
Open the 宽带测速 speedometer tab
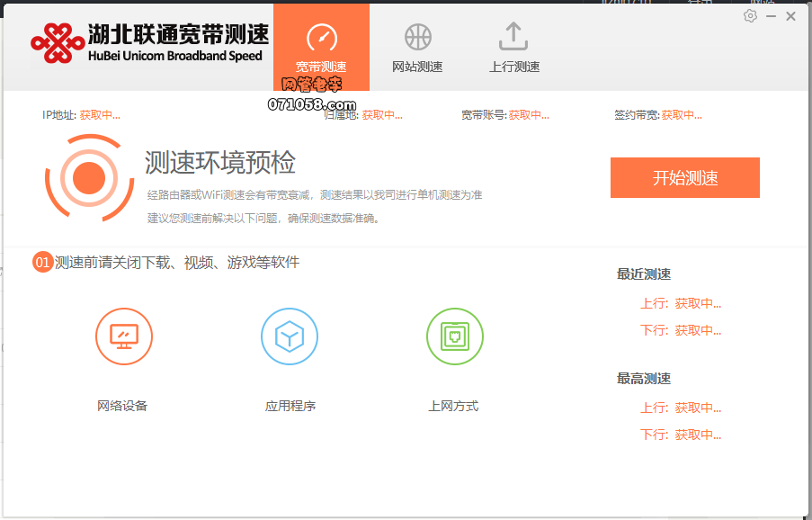coord(321,47)
